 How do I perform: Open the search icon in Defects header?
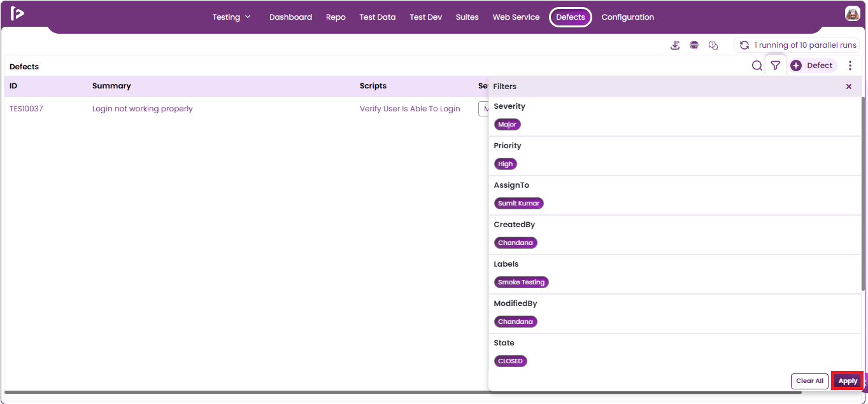[757, 66]
